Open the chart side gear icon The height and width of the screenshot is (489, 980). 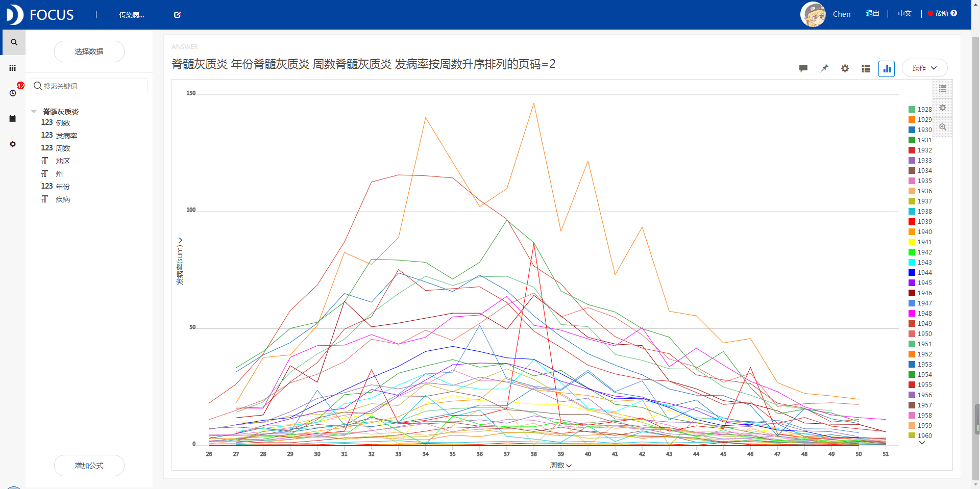point(943,108)
